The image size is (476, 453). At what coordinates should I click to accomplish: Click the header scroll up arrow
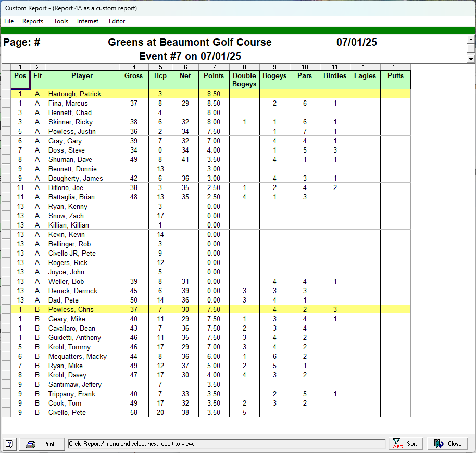[471, 40]
